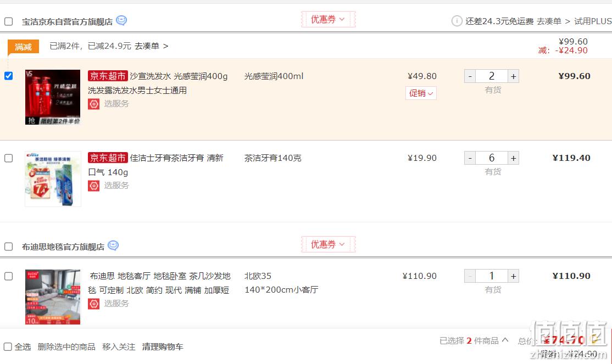
Task: Click the ¥19.90 unit price
Action: coord(422,158)
